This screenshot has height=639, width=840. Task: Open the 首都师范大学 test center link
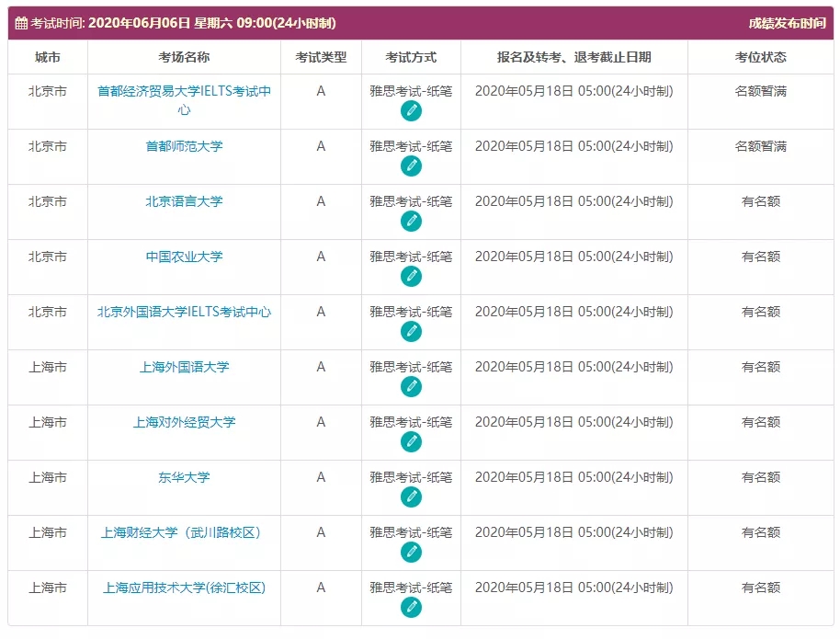pyautogui.click(x=184, y=146)
